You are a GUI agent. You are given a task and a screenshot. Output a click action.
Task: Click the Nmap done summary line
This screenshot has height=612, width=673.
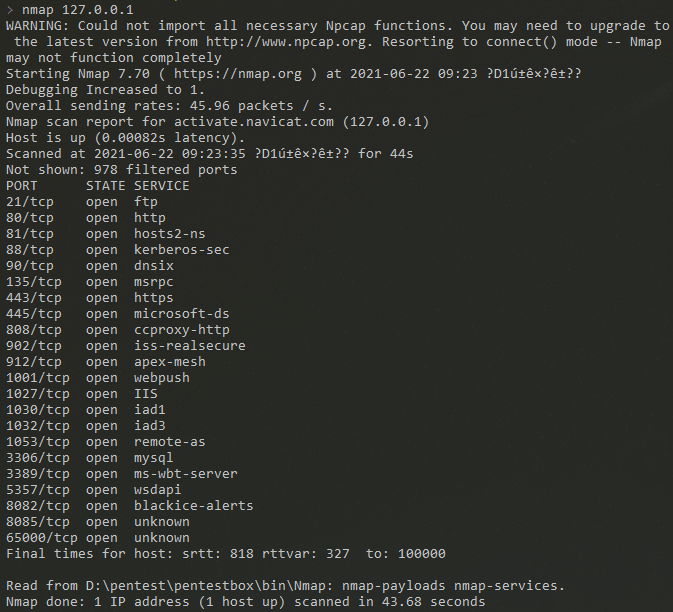pyautogui.click(x=246, y=602)
